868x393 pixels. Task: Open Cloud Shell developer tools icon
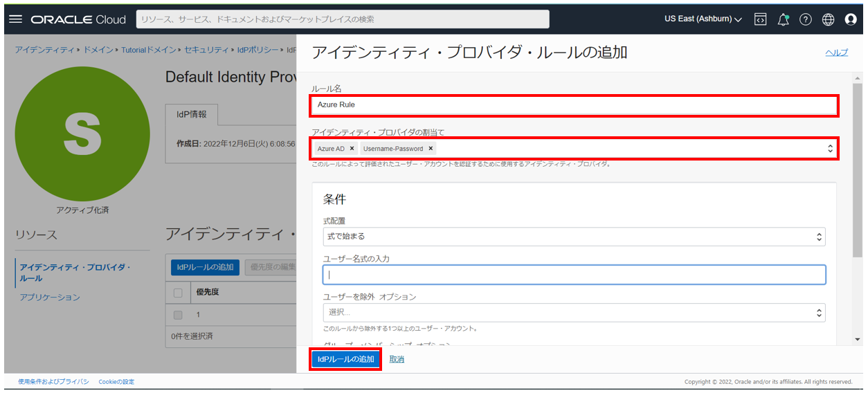pyautogui.click(x=760, y=19)
